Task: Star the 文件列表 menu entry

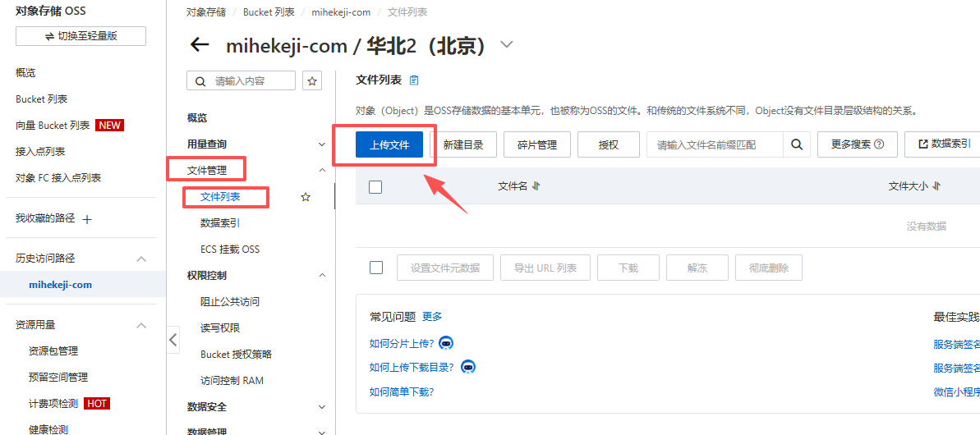Action: tap(306, 197)
